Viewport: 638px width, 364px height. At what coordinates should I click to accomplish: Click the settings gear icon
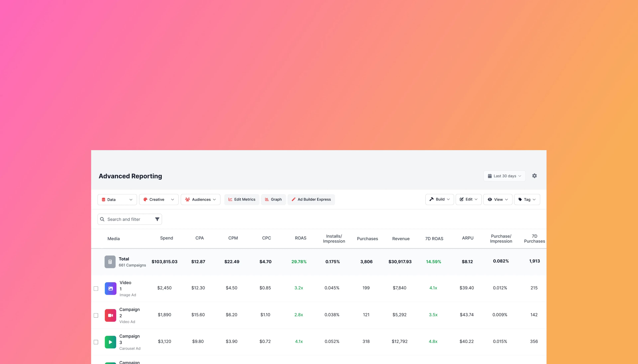[x=535, y=176]
